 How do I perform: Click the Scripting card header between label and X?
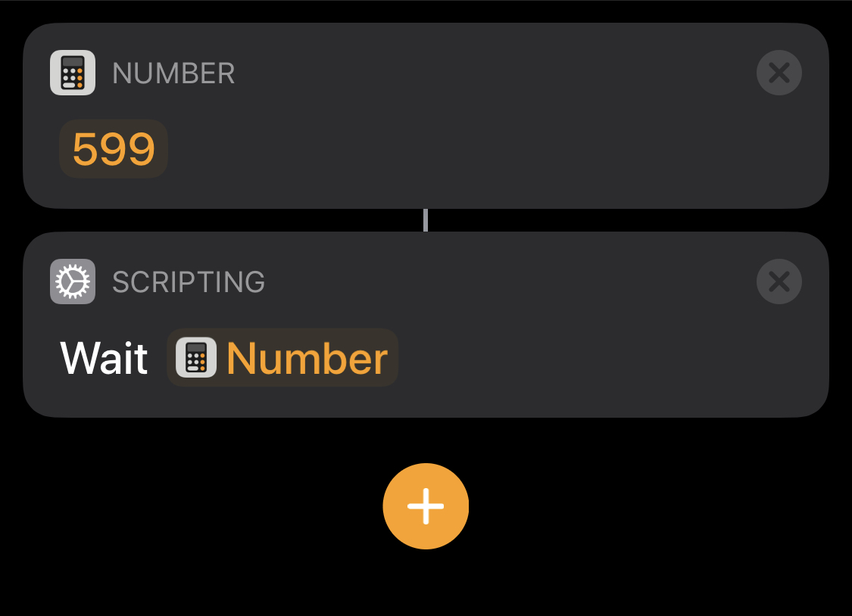click(x=507, y=282)
